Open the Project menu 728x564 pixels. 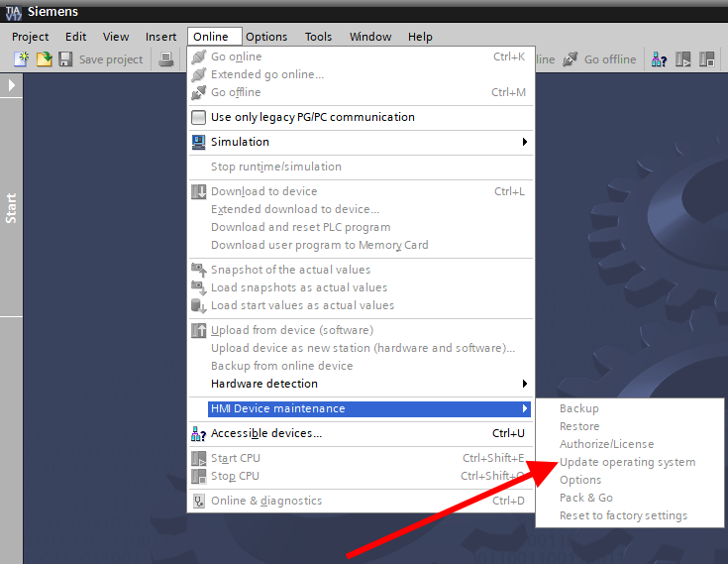pos(30,37)
